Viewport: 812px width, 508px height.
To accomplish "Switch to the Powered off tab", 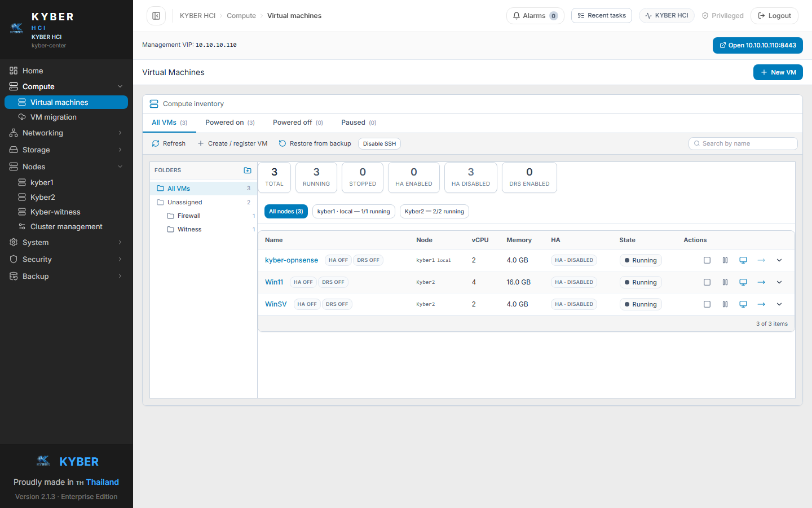I will point(298,122).
